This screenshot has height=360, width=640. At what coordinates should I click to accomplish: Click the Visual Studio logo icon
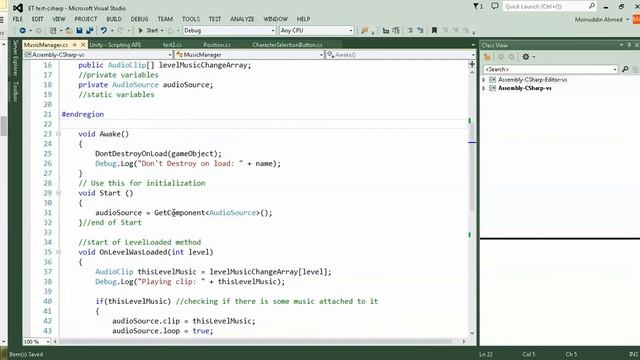(18, 8)
